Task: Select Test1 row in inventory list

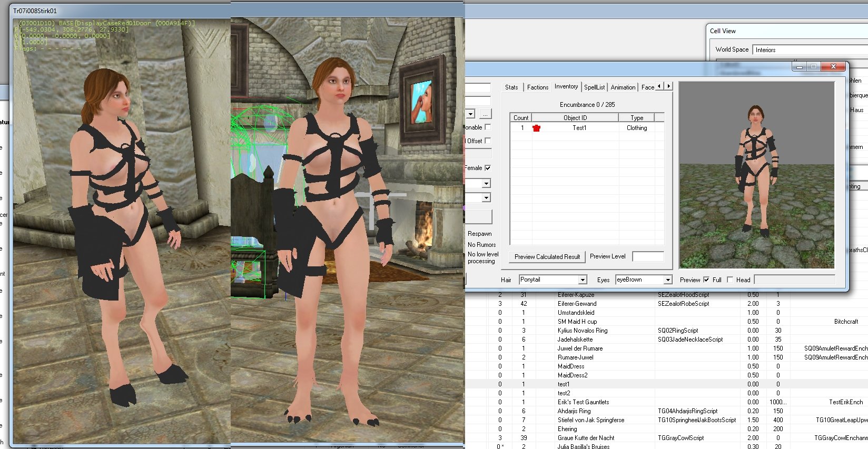Action: [587, 128]
